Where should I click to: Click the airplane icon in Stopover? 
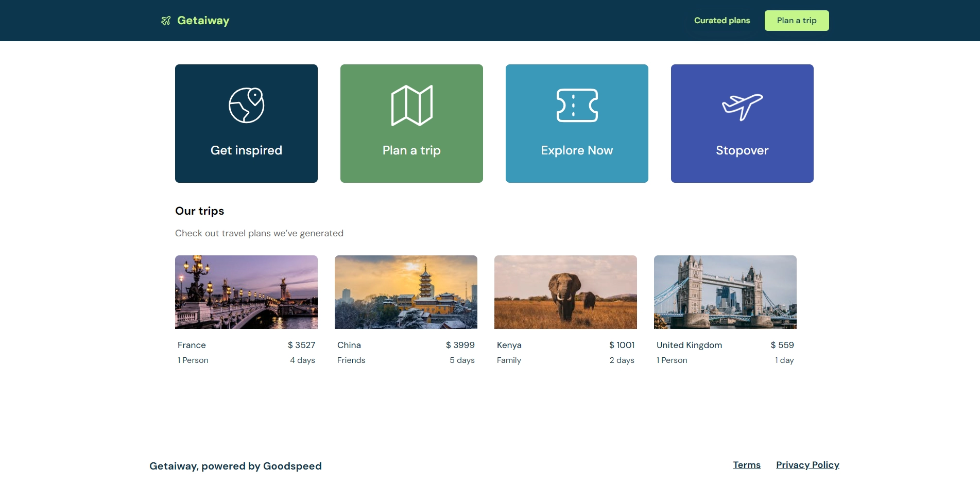point(742,107)
